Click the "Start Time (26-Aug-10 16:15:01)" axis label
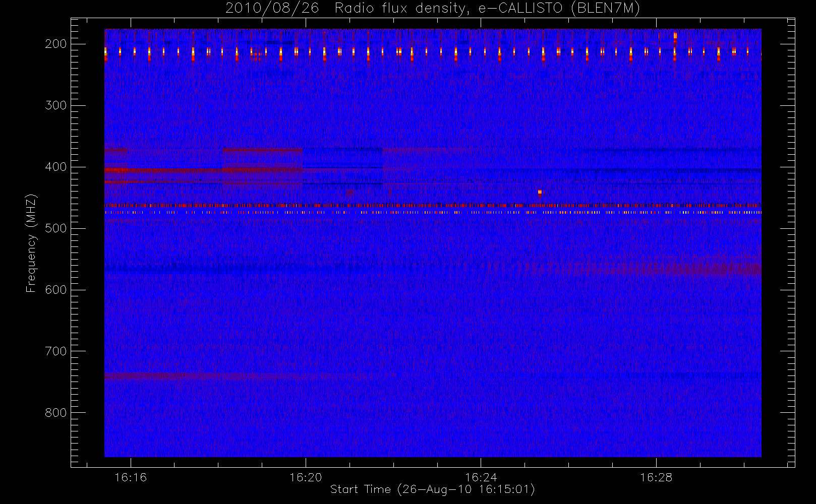This screenshot has width=816, height=504. pyautogui.click(x=432, y=489)
